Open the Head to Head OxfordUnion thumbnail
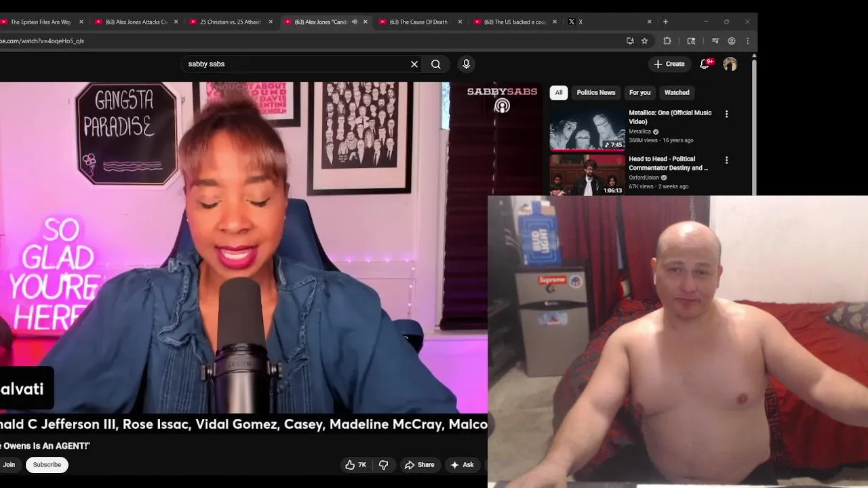This screenshot has height=488, width=868. coord(587,175)
